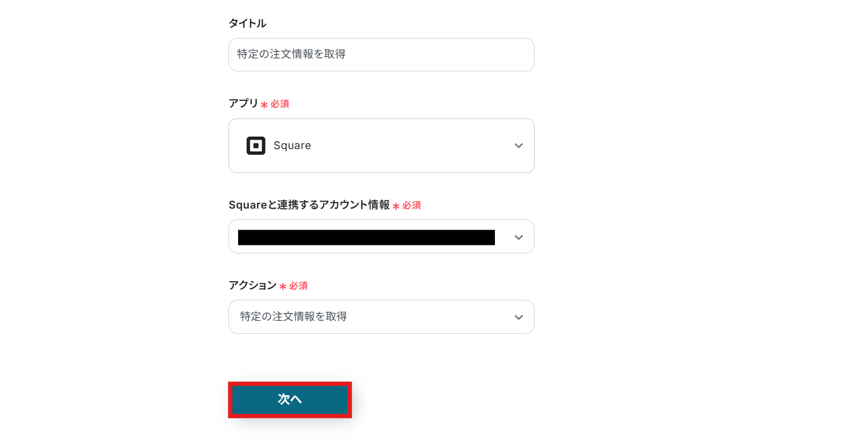This screenshot has width=868, height=441.
Task: Click the アプリ field label
Action: click(x=243, y=103)
